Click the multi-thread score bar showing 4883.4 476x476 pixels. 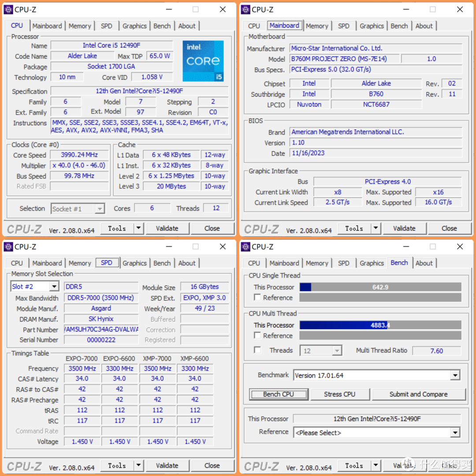[x=380, y=325]
